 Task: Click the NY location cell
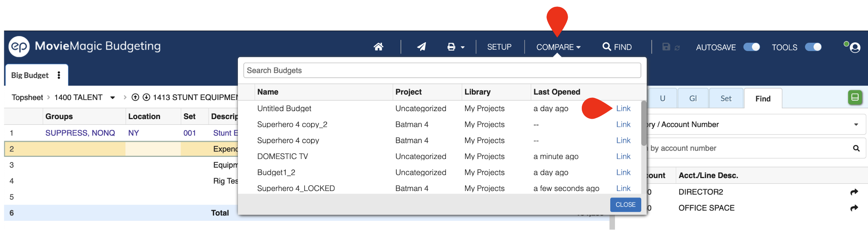point(133,133)
